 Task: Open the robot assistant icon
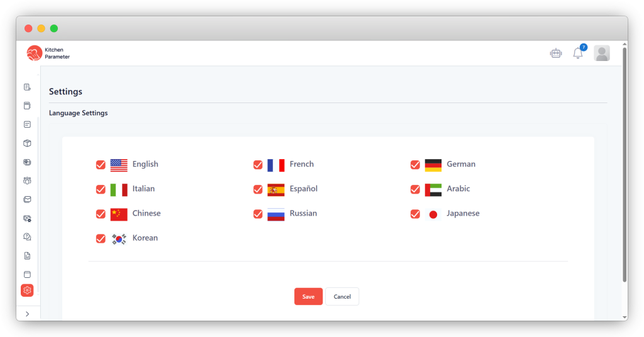pyautogui.click(x=555, y=53)
